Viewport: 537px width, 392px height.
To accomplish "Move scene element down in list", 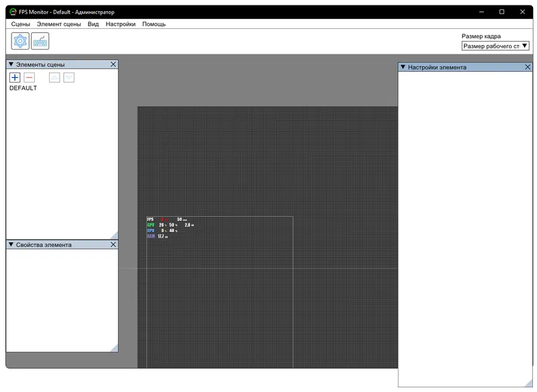I will coord(69,77).
